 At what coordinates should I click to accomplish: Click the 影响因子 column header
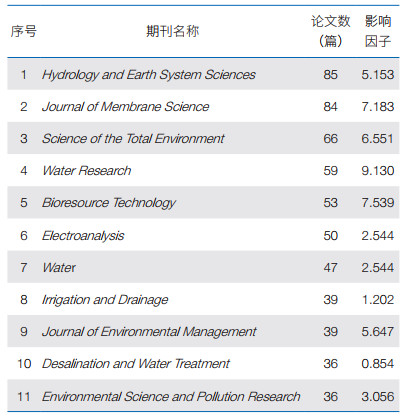coord(377,31)
